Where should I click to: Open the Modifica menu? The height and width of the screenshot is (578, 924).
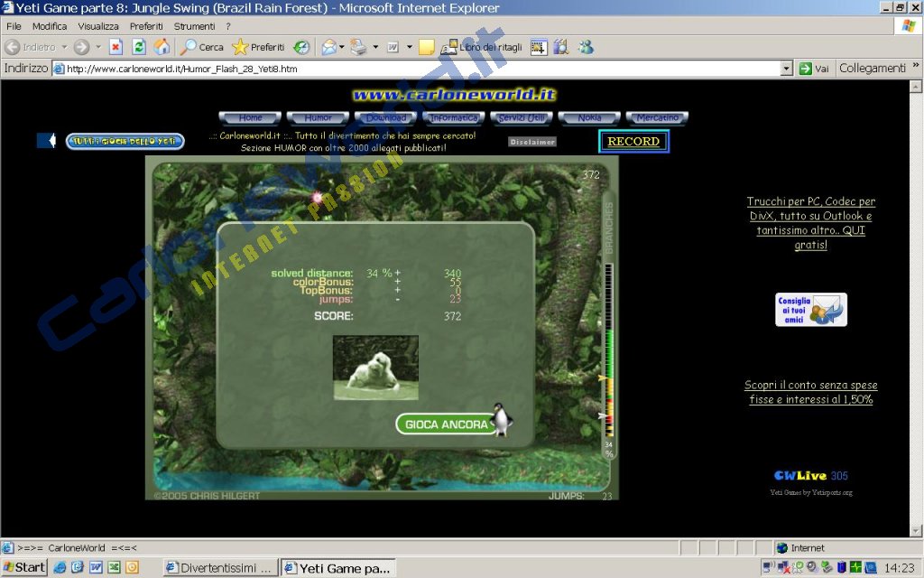tap(50, 26)
